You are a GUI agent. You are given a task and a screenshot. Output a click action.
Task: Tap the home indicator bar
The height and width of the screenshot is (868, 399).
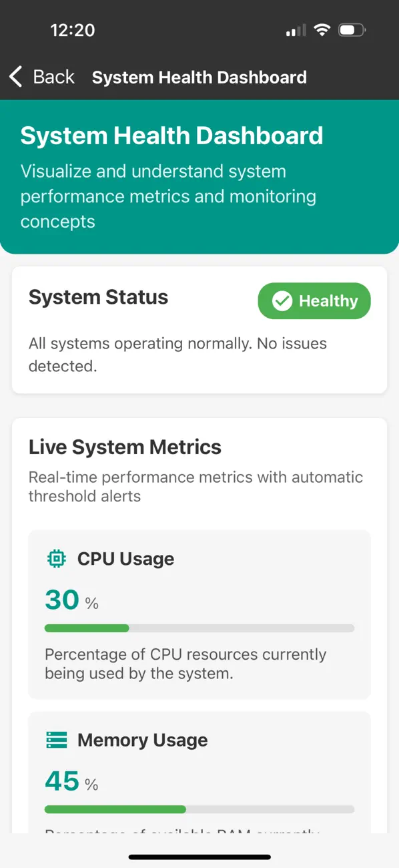(x=199, y=857)
